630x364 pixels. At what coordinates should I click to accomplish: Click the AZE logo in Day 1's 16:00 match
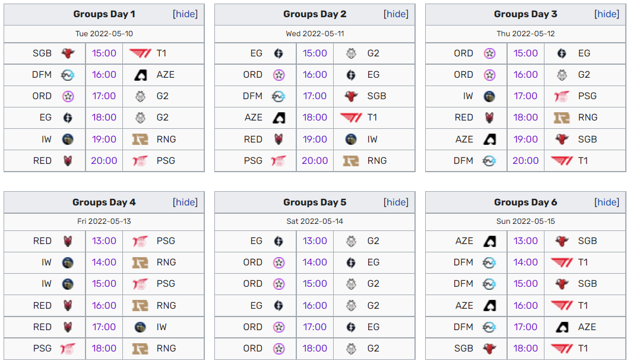[141, 75]
